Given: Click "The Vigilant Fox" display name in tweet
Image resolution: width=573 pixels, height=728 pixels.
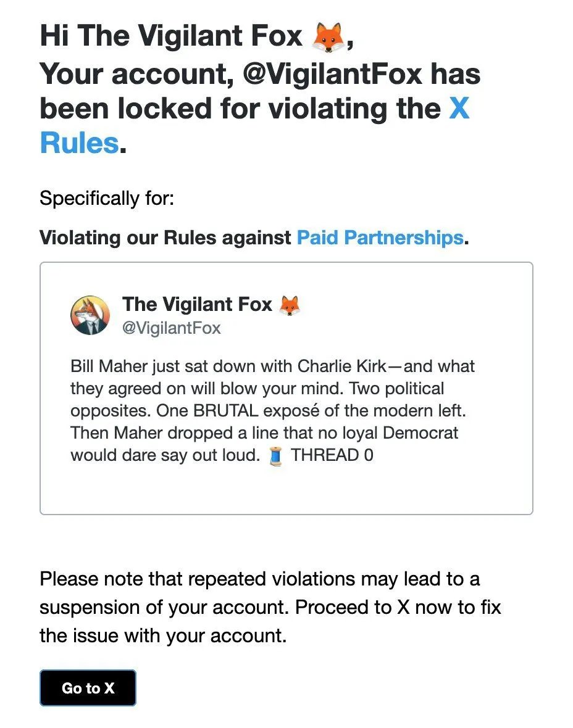Looking at the screenshot, I should click(197, 304).
